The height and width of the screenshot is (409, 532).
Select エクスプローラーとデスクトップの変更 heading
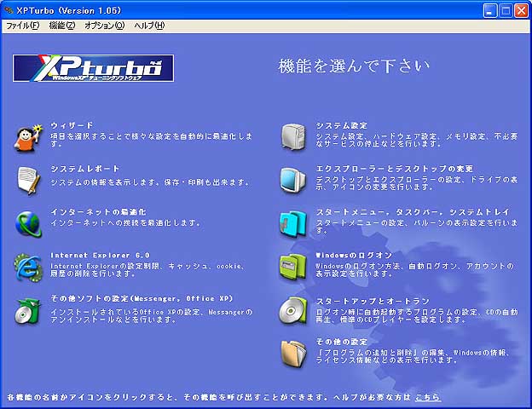[394, 169]
